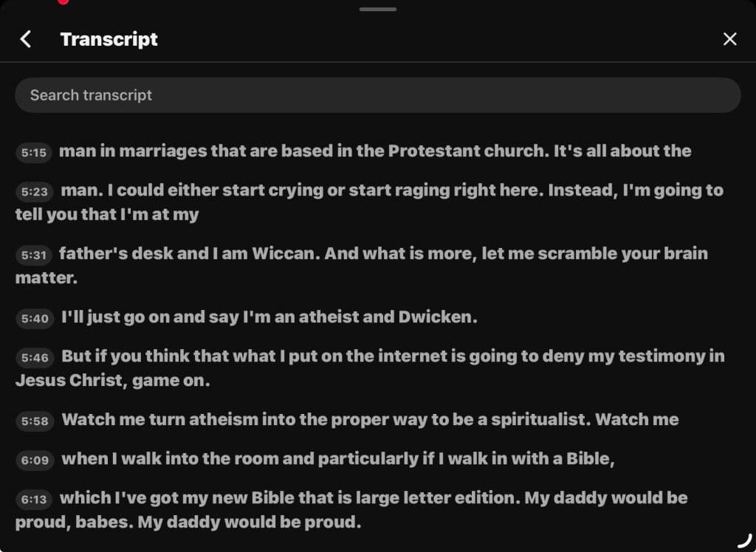Select the 5:40 timestamp badge
Viewport: 756px width, 552px height.
click(34, 319)
